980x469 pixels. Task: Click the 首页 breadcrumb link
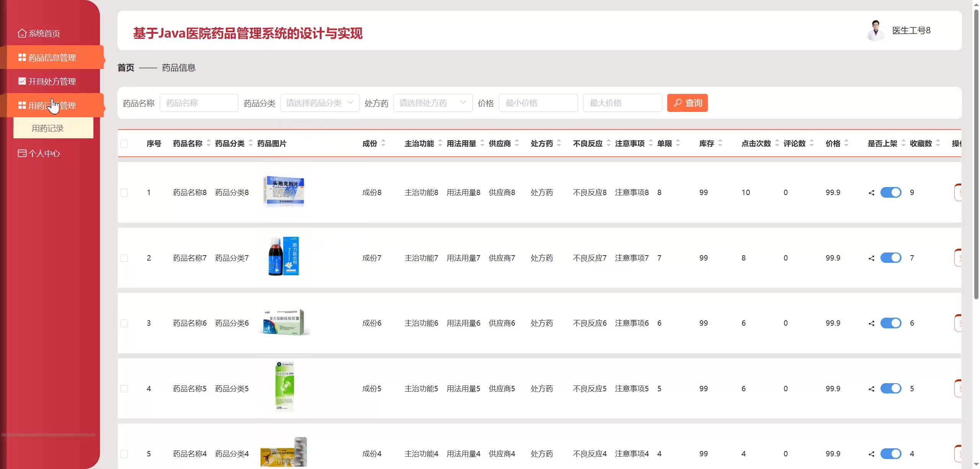(126, 68)
